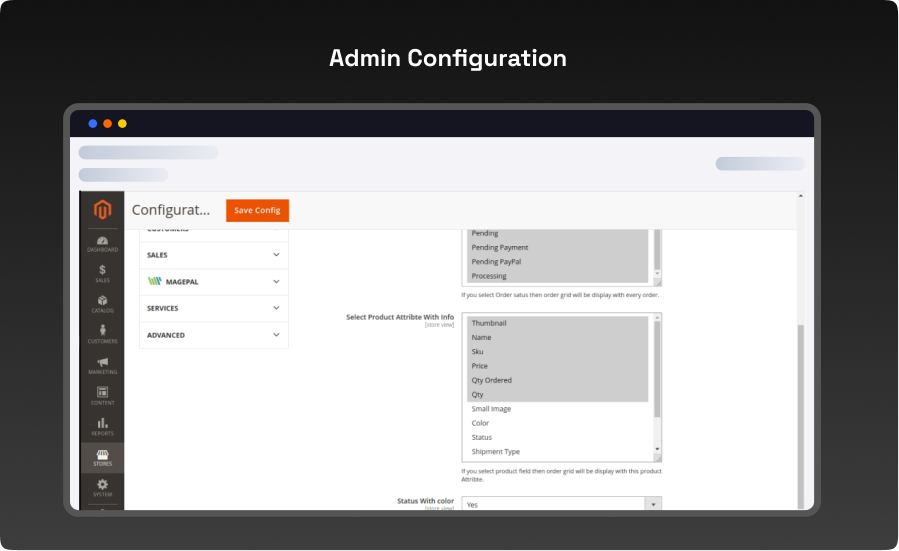
Task: Open the Catalog cube icon
Action: pyautogui.click(x=102, y=303)
